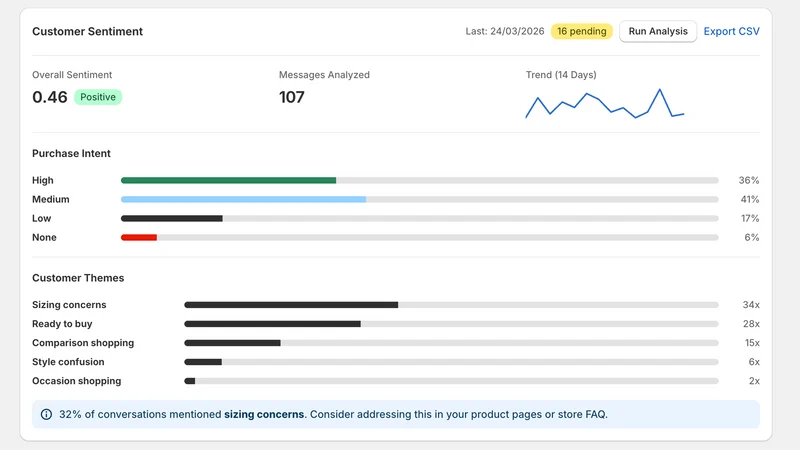The width and height of the screenshot is (800, 450).
Task: Click the None purchase intent bar
Action: coord(419,237)
